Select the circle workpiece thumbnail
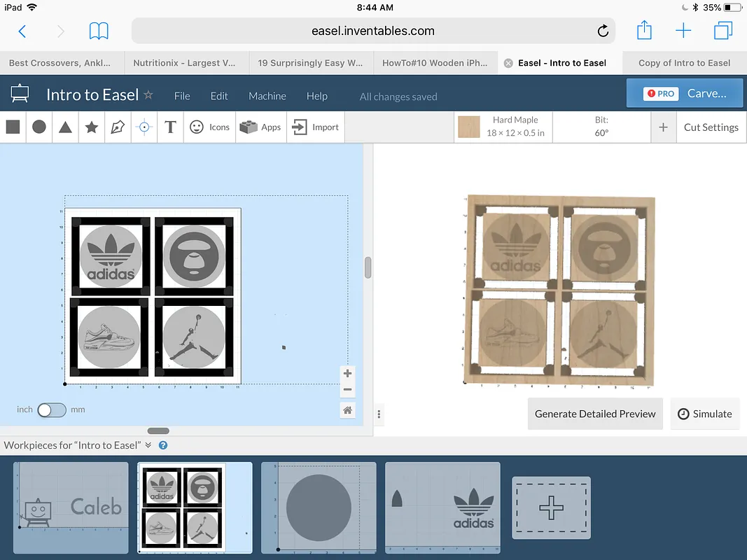 (319, 507)
